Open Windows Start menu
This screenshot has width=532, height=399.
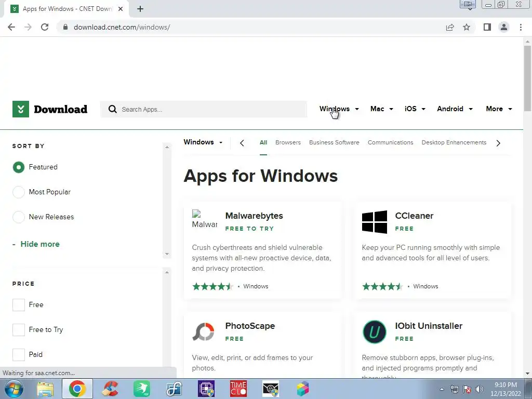[14, 389]
